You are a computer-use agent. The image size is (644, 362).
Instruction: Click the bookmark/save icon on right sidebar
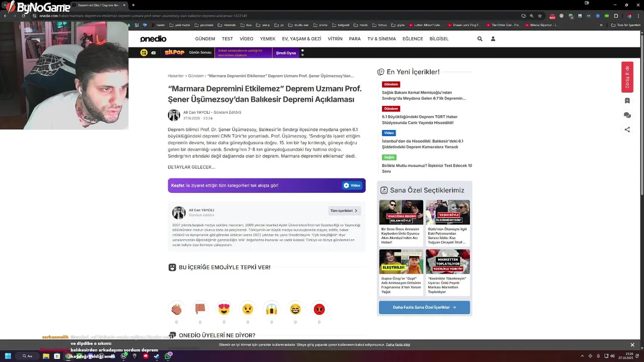627,101
